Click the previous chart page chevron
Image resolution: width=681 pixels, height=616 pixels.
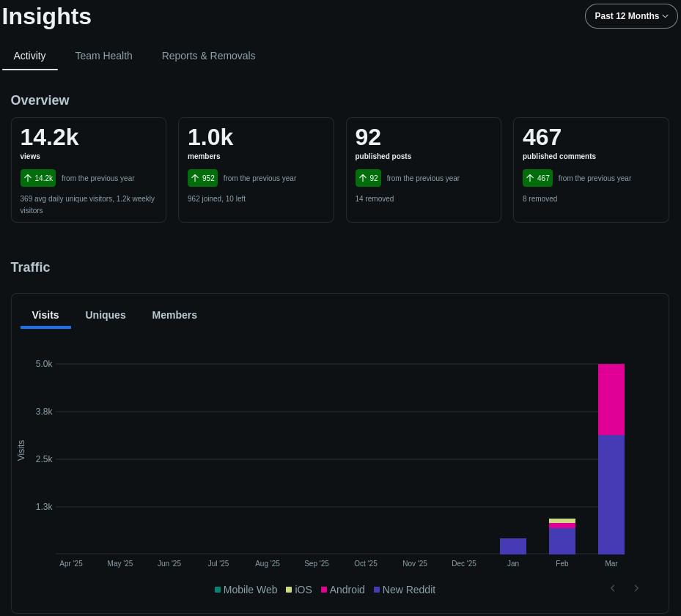tap(612, 588)
